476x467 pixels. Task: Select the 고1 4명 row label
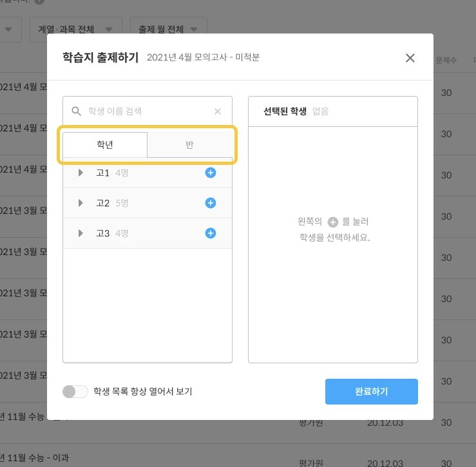112,173
